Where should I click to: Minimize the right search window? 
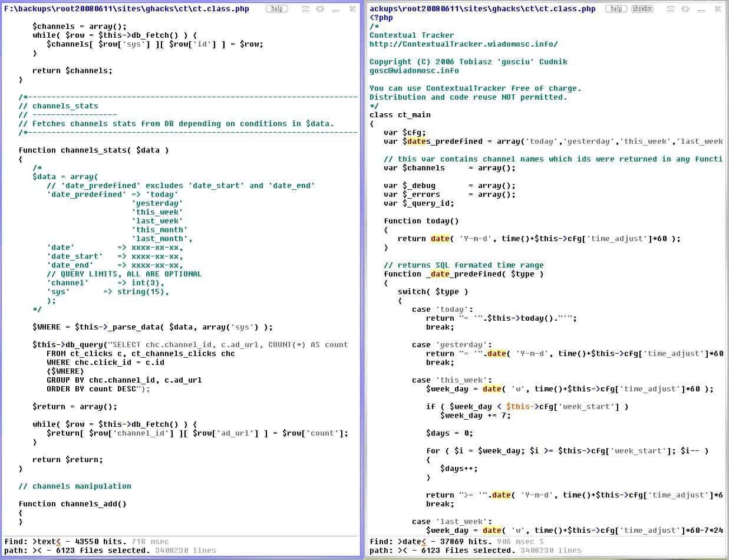click(701, 9)
